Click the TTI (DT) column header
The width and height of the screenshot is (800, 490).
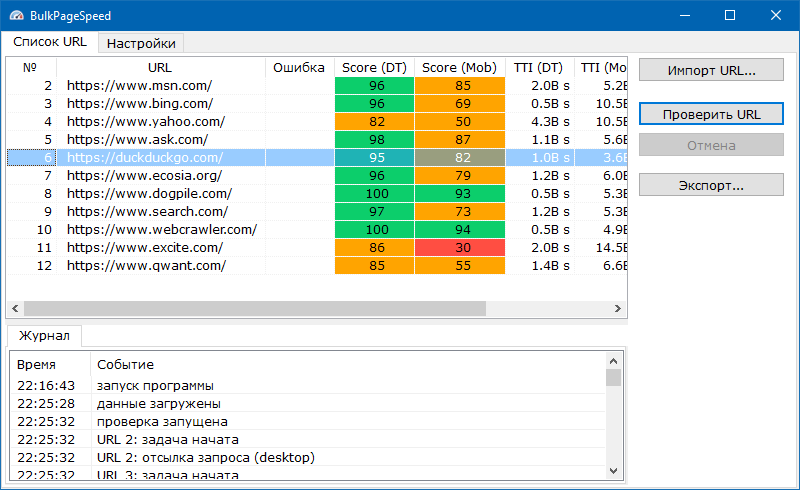tap(539, 67)
